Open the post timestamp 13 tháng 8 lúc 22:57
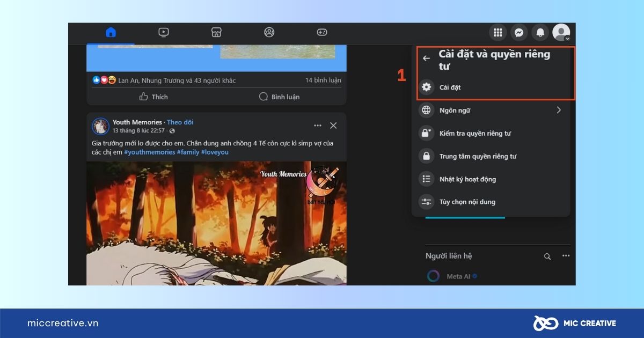 140,130
